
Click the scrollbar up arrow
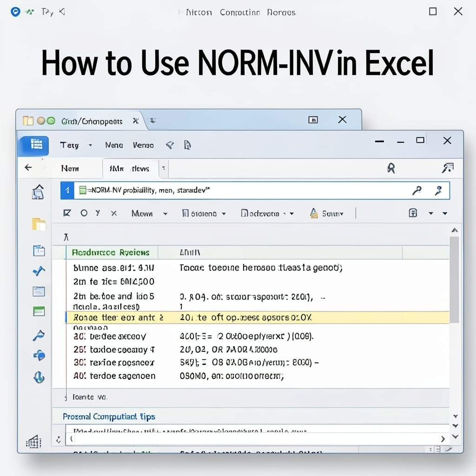(x=455, y=231)
